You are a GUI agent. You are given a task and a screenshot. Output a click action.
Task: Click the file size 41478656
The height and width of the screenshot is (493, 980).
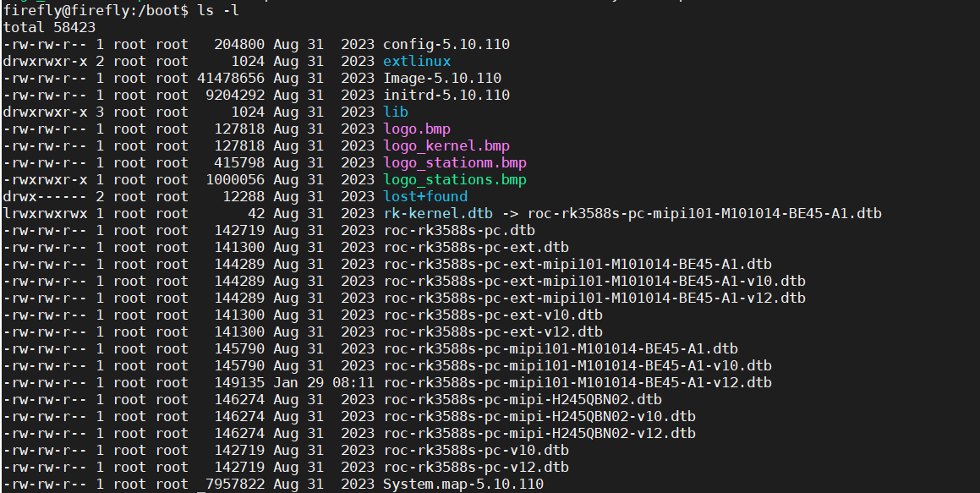[231, 79]
